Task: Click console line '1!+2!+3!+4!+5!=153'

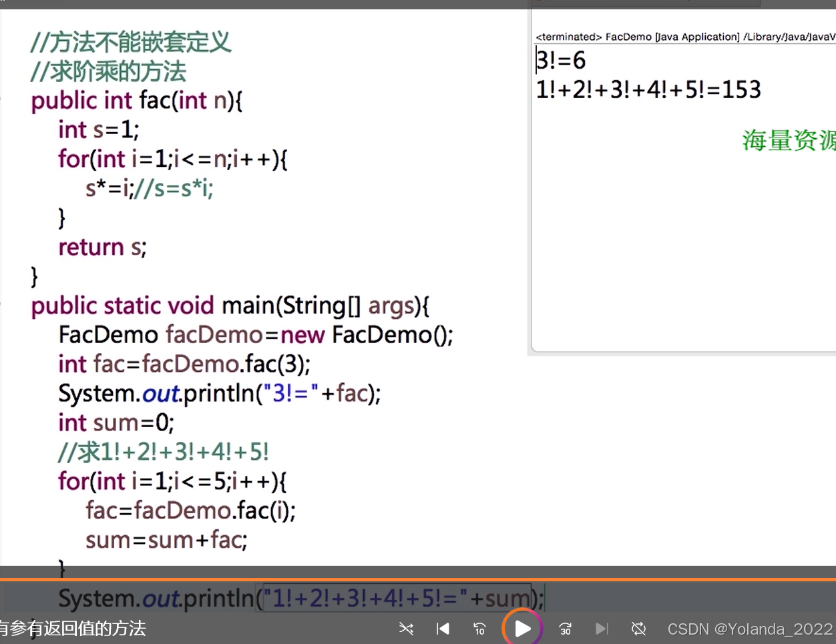Action: [648, 89]
